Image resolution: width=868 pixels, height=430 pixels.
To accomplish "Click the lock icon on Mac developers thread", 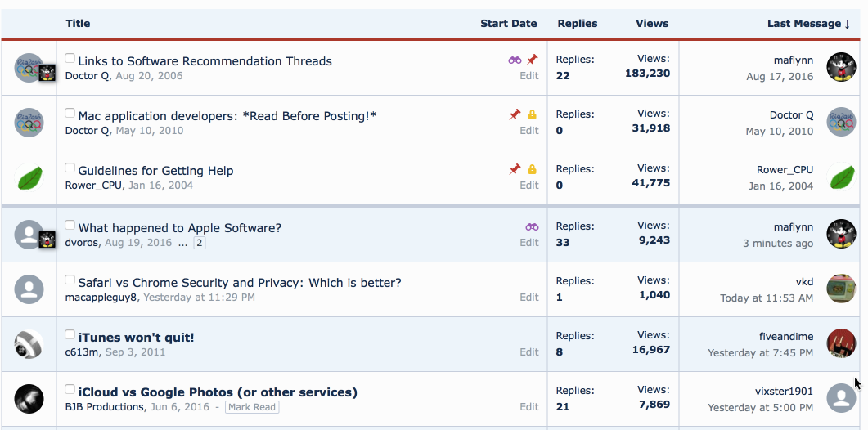I will (532, 115).
